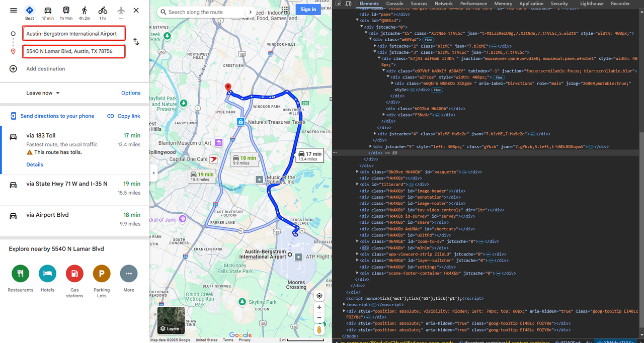Image resolution: width=644 pixels, height=343 pixels.
Task: Edit Austin-Bergstrom International Airport start field
Action: click(x=74, y=34)
